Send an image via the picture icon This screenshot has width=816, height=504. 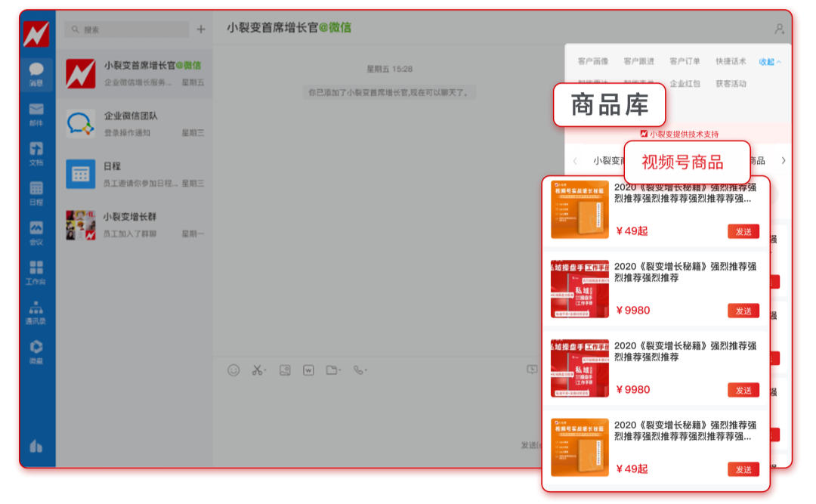click(285, 370)
